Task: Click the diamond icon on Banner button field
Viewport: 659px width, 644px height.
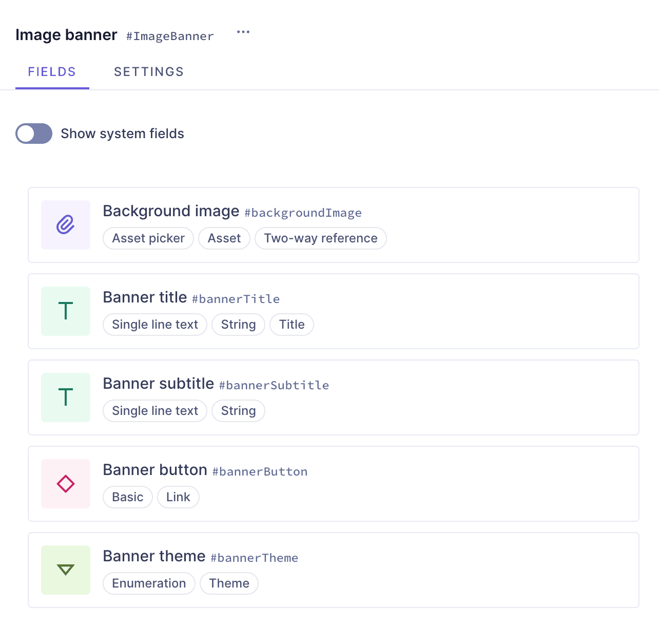Action: pyautogui.click(x=65, y=483)
